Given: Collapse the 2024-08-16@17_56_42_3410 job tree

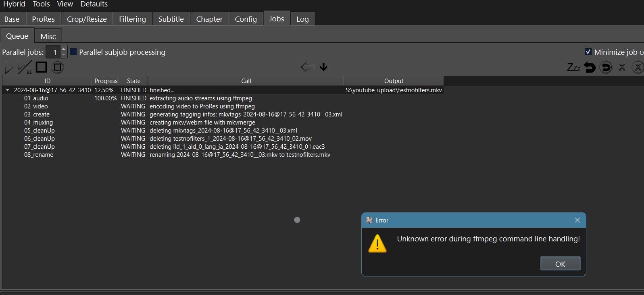Looking at the screenshot, I should tap(7, 90).
